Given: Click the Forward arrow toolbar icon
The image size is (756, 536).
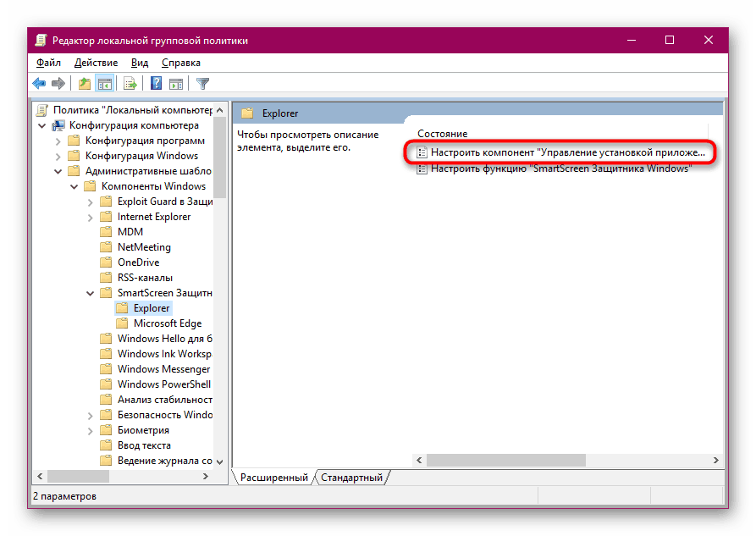Looking at the screenshot, I should [58, 84].
